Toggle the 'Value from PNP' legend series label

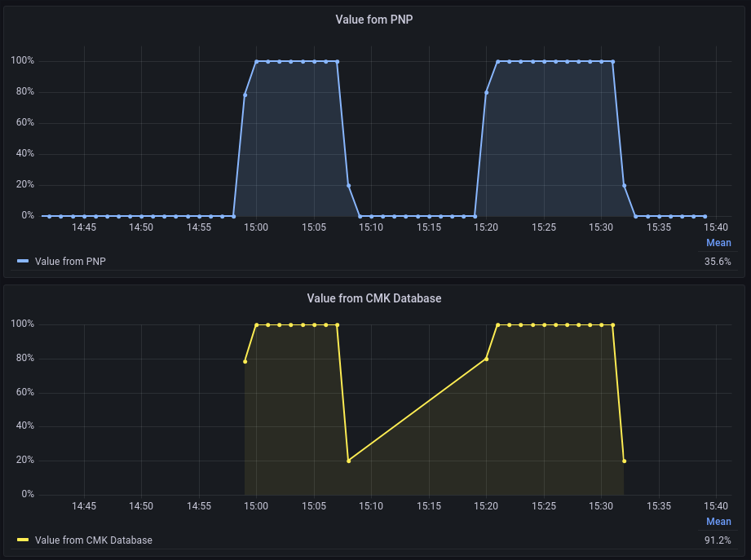70,262
